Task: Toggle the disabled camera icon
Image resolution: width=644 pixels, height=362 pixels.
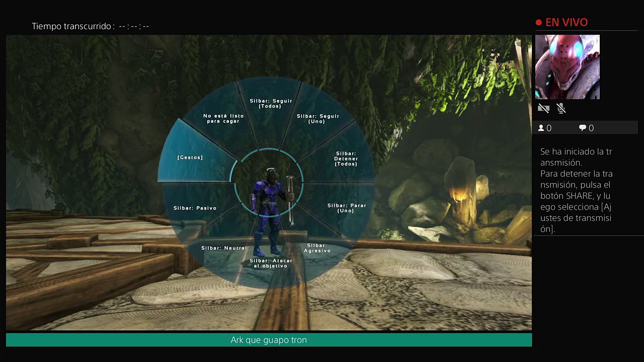Action: click(543, 108)
